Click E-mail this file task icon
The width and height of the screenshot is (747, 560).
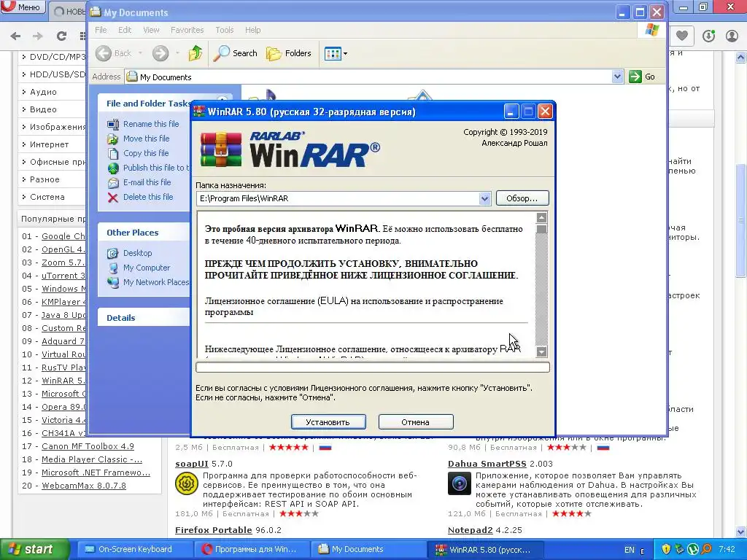point(113,183)
